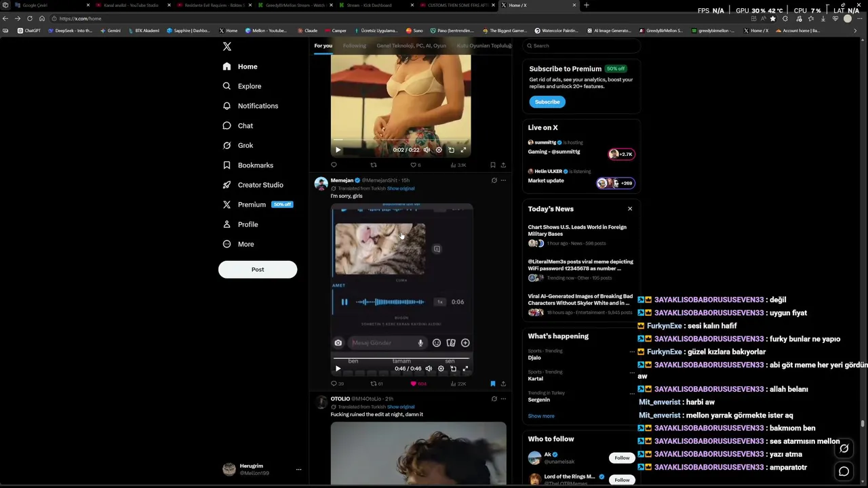868x488 pixels.
Task: Show original of OTOLIO post
Action: (x=400, y=407)
